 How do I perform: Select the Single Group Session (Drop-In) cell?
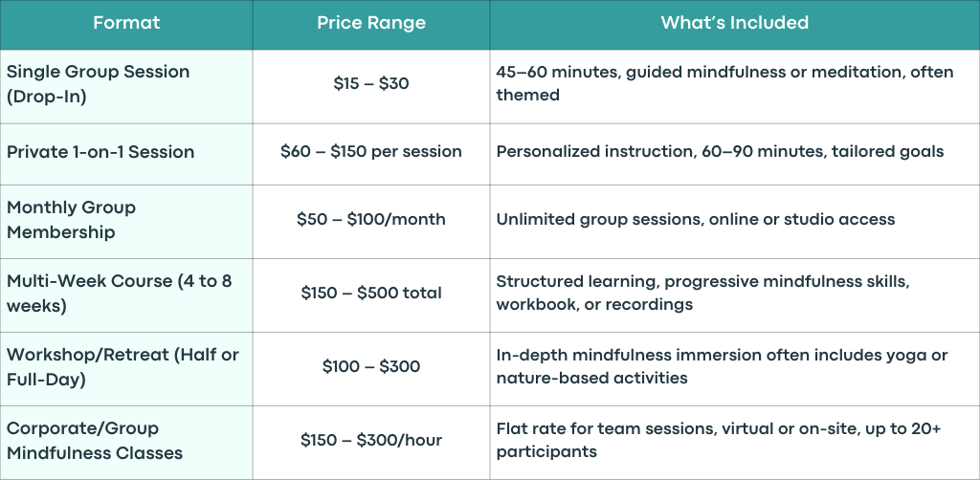[126, 87]
